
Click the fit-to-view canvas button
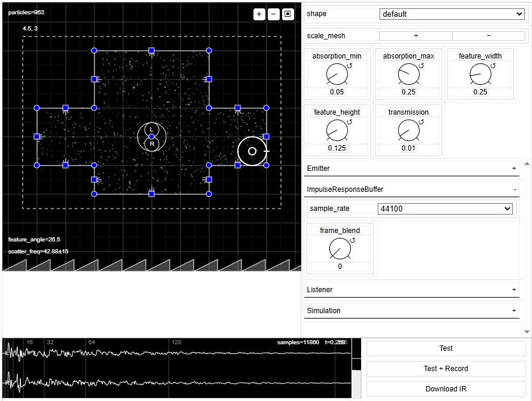click(288, 14)
